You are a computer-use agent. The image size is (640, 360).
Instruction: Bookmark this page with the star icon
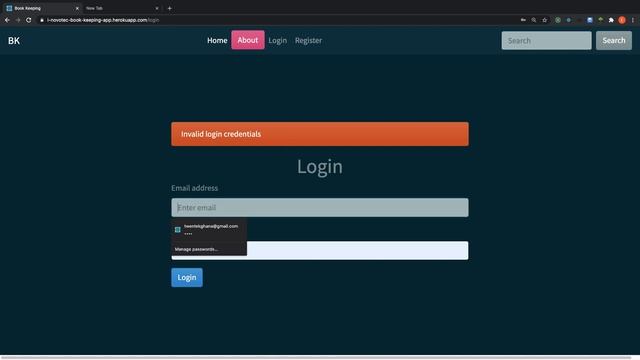tap(544, 20)
